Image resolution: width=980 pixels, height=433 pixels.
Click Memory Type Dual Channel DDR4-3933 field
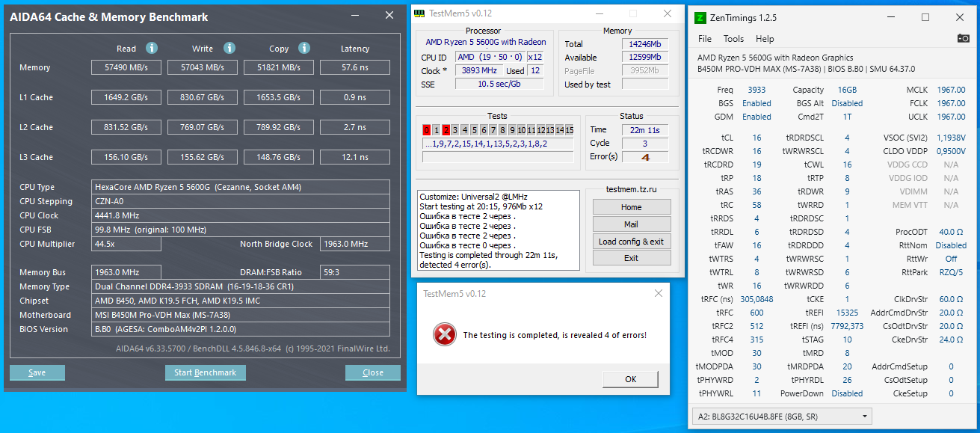coord(240,286)
